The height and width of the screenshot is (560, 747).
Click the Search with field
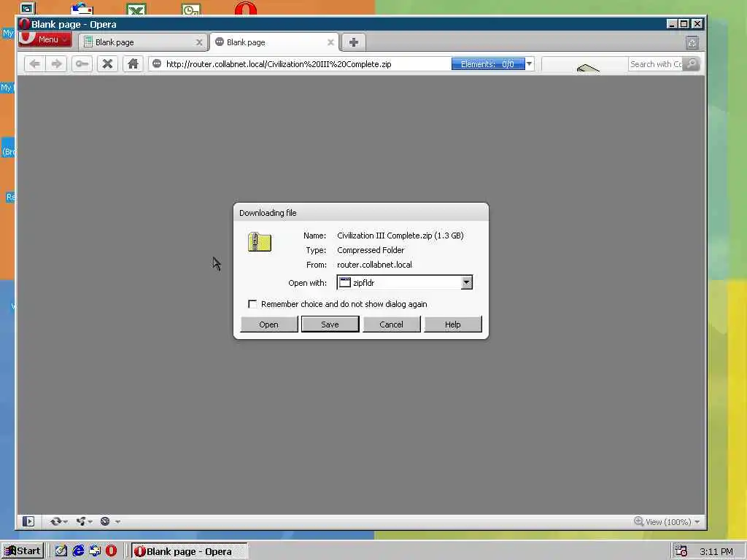pyautogui.click(x=656, y=64)
